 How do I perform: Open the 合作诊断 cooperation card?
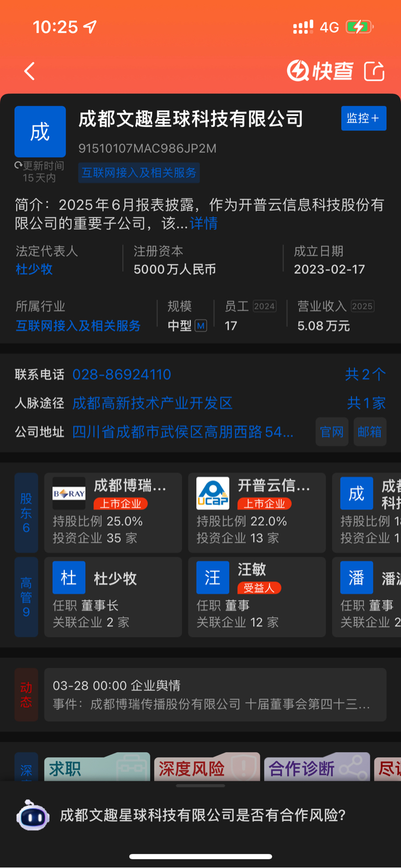point(317,767)
